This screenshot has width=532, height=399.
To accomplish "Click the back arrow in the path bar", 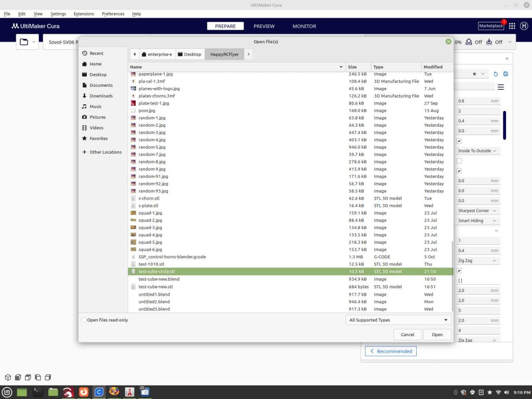I will click(x=135, y=54).
